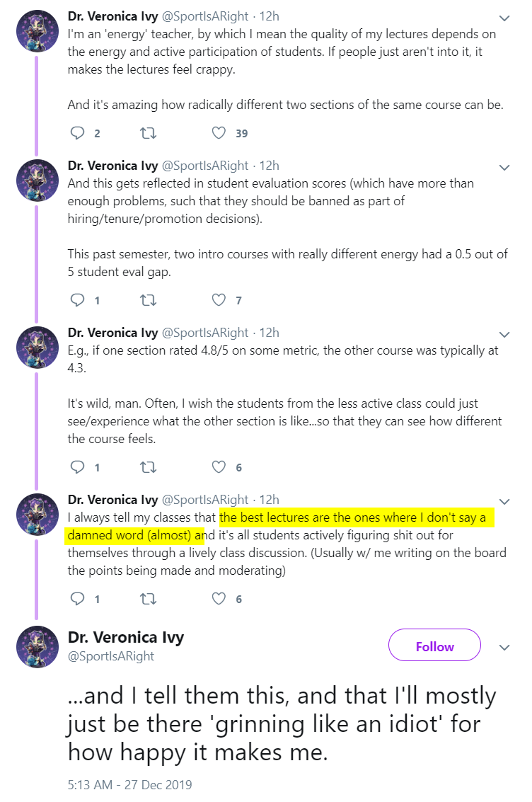
Task: Reply to the student evaluation scores tweet
Action: click(x=78, y=300)
